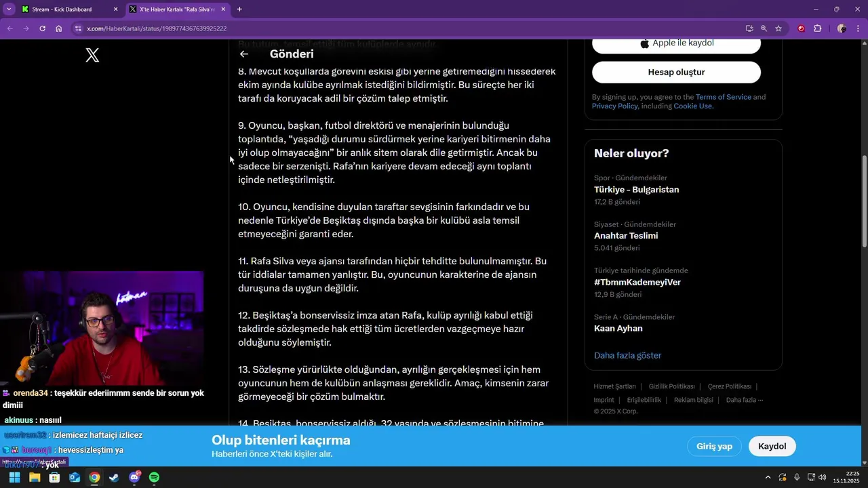Screen dimensions: 868x488
Task: Open Steam from the taskbar
Action: 114,477
